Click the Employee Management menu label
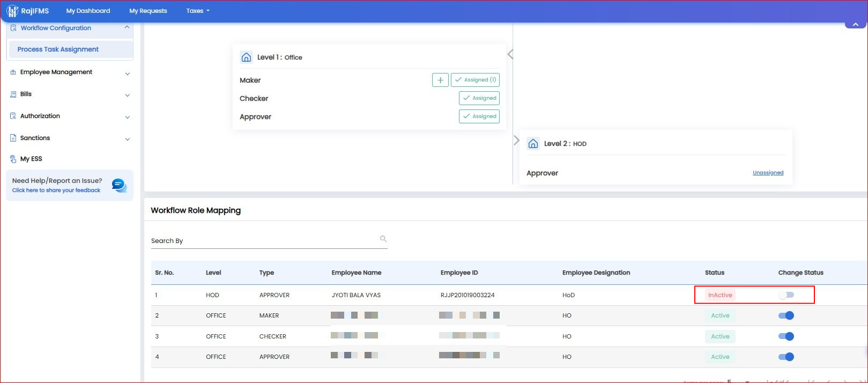Screen dimensions: 868x383 click(x=56, y=72)
